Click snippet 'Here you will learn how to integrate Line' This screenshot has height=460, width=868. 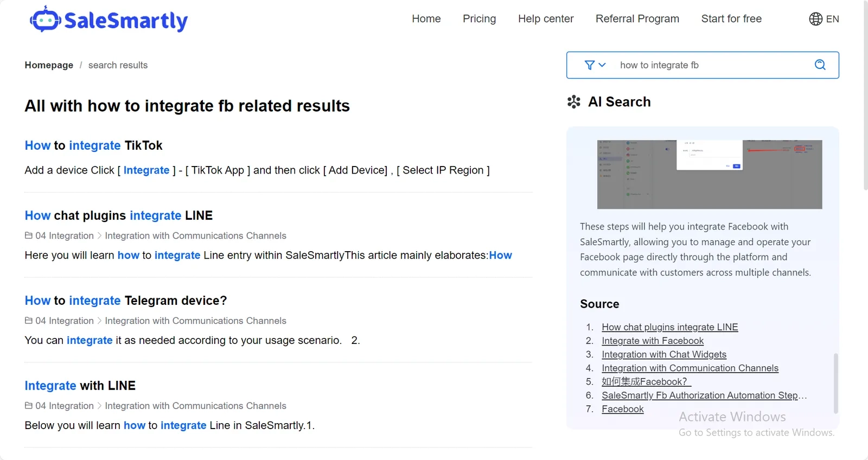(268, 255)
